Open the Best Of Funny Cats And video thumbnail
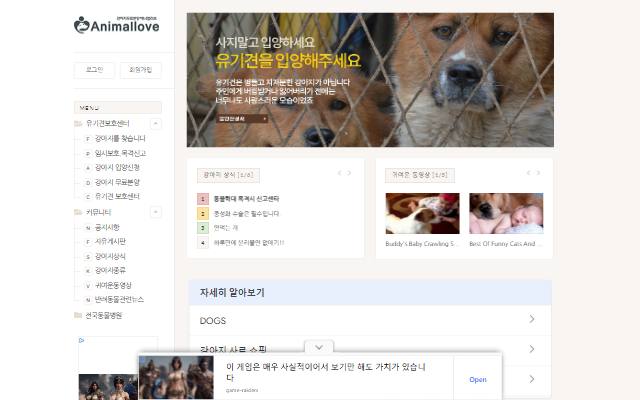The image size is (640, 400). [506, 213]
